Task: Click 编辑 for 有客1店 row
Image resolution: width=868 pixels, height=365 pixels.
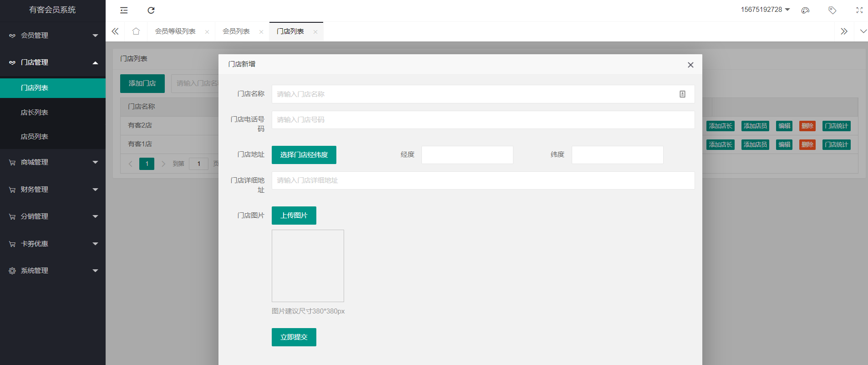Action: pyautogui.click(x=784, y=145)
